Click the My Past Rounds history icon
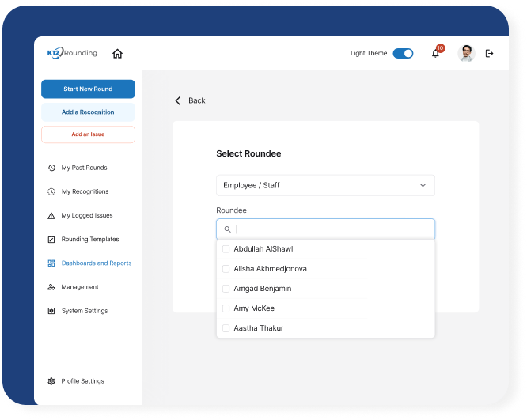The image size is (527, 420). click(x=51, y=168)
